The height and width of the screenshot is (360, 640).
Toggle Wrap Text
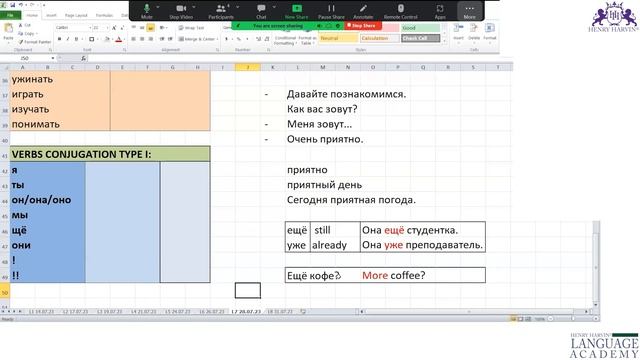191,28
